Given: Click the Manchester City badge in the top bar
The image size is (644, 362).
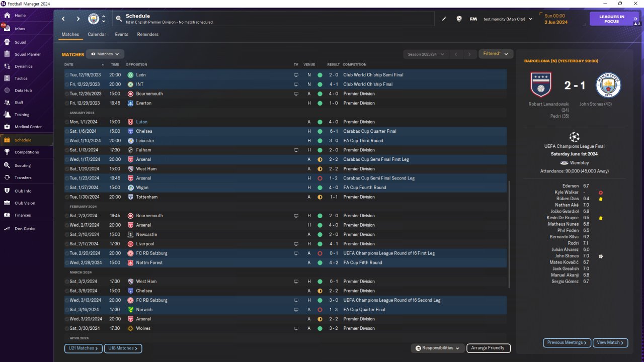Looking at the screenshot, I should 94,19.
